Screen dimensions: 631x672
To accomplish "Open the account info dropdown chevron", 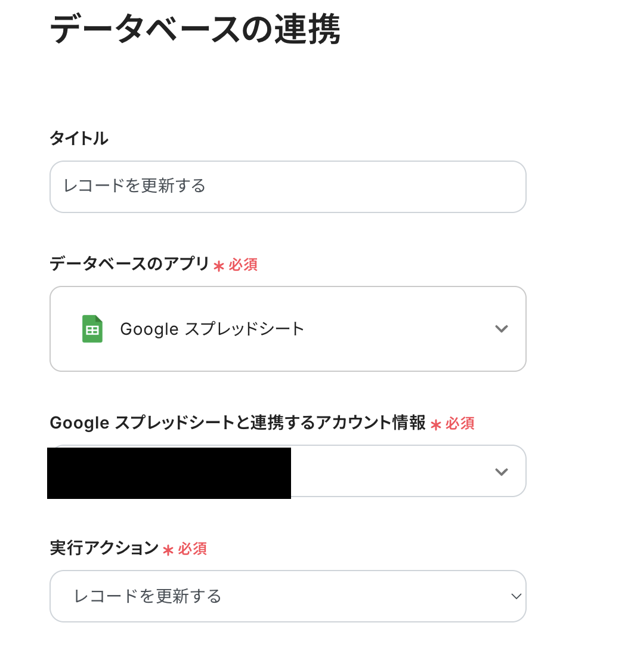I will click(501, 471).
